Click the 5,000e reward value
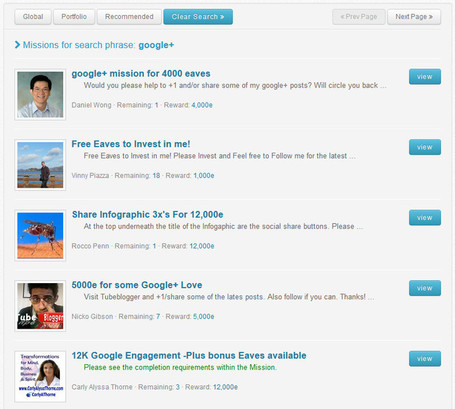 tap(204, 316)
